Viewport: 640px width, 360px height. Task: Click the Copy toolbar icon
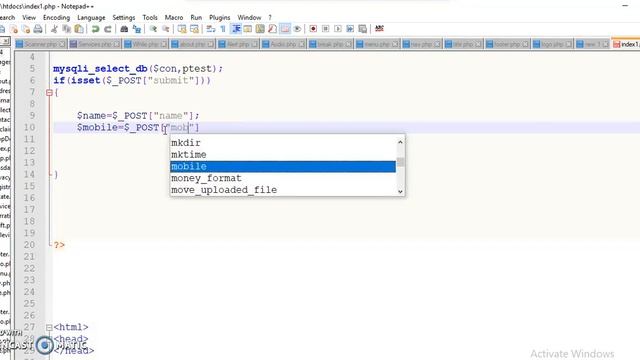[66, 29]
